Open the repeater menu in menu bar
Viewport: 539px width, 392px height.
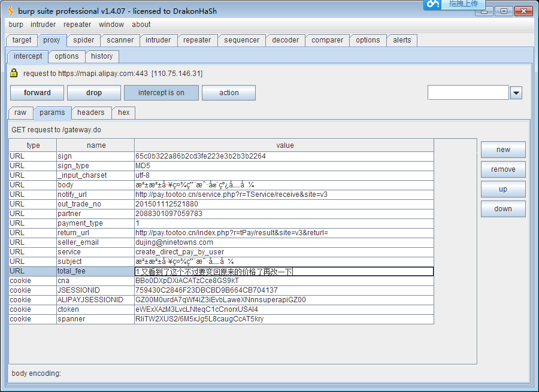[x=77, y=25]
